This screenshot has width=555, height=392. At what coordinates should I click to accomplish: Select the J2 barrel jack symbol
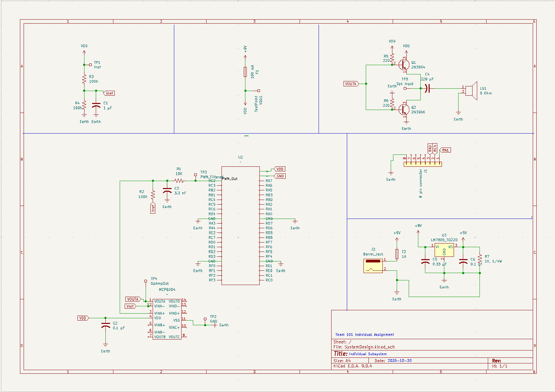pyautogui.click(x=373, y=266)
